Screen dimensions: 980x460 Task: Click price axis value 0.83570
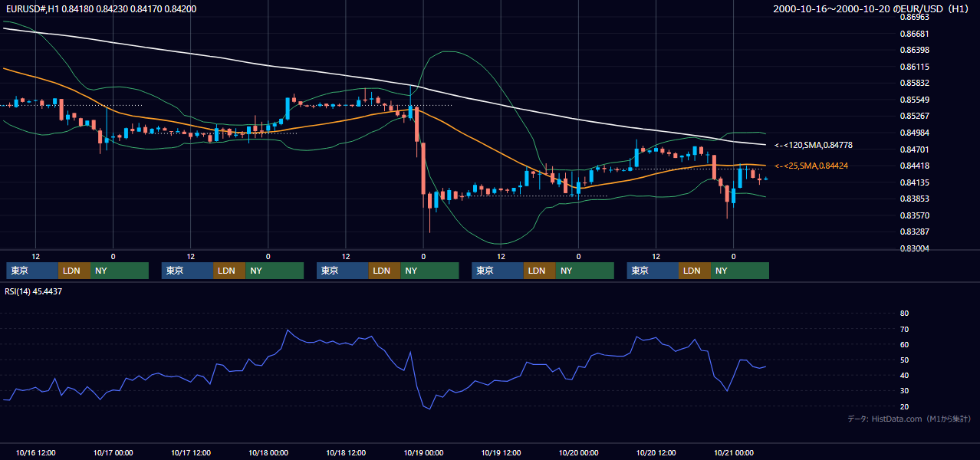click(914, 215)
